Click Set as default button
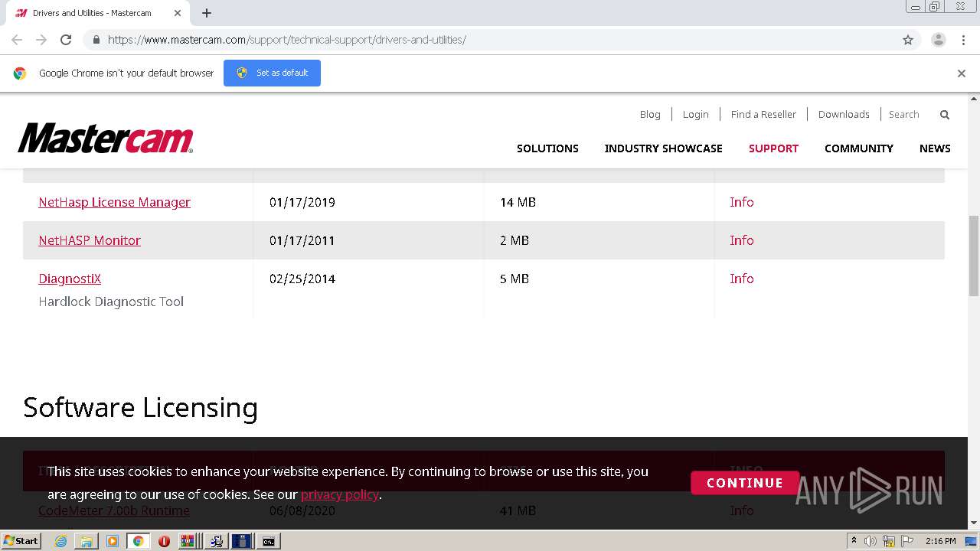 click(x=272, y=73)
